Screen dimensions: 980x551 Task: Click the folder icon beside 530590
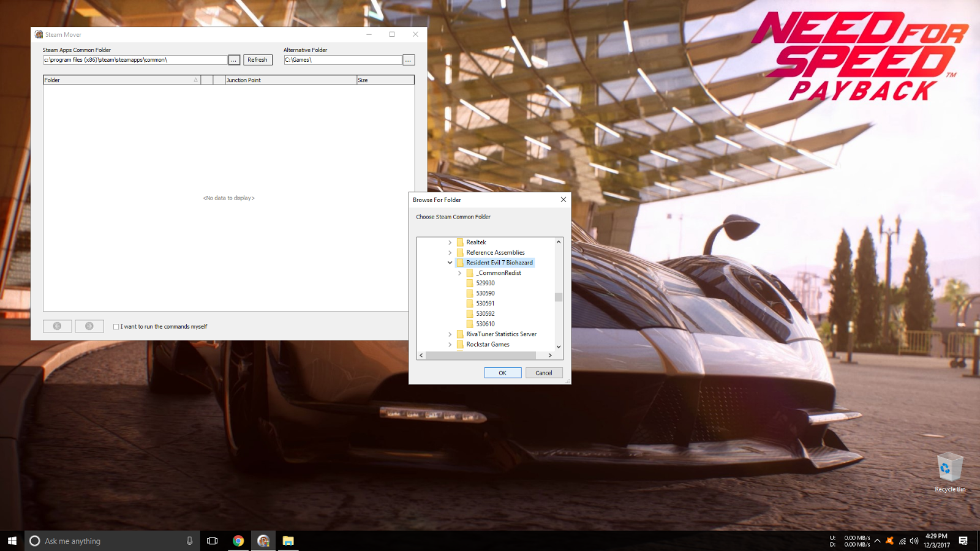[x=470, y=293]
